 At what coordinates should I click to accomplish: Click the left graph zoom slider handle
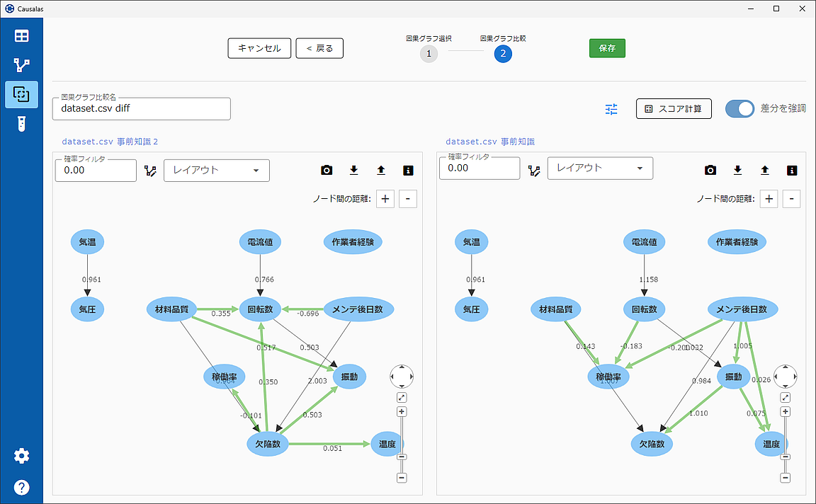tap(402, 457)
